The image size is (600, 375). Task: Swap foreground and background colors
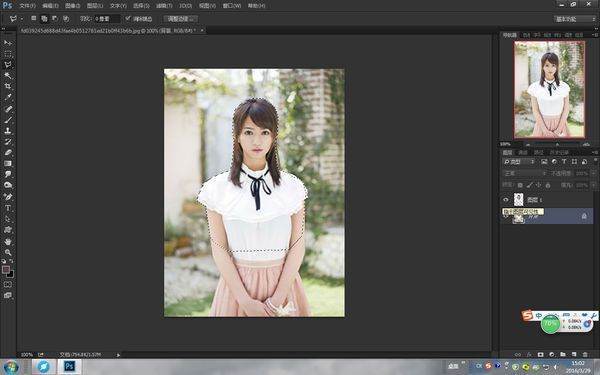click(11, 261)
